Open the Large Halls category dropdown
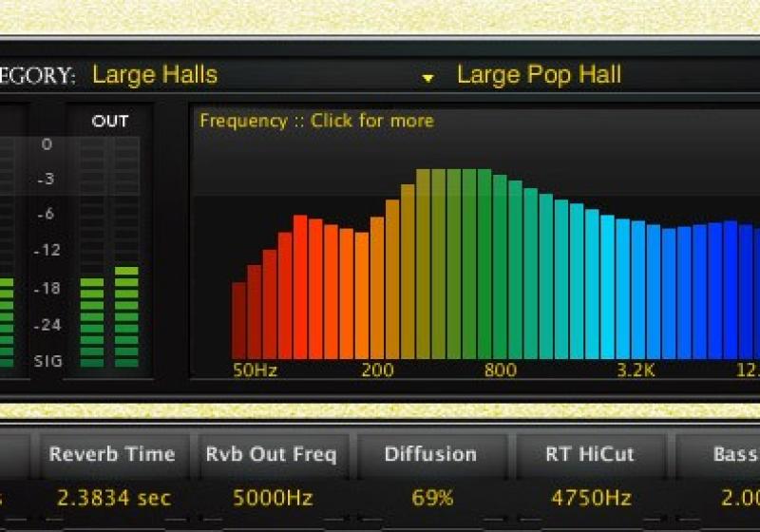Viewport: 760px width, 532px height. tap(155, 75)
